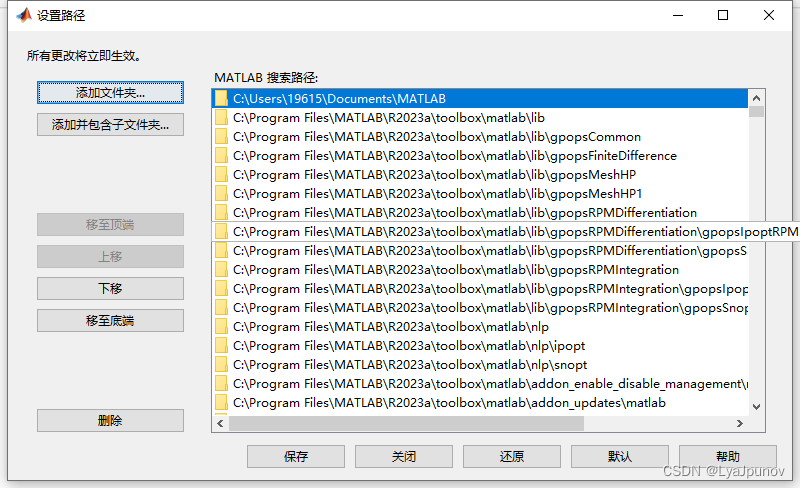Close the 设置路径 window with X
The width and height of the screenshot is (800, 488).
(x=769, y=15)
